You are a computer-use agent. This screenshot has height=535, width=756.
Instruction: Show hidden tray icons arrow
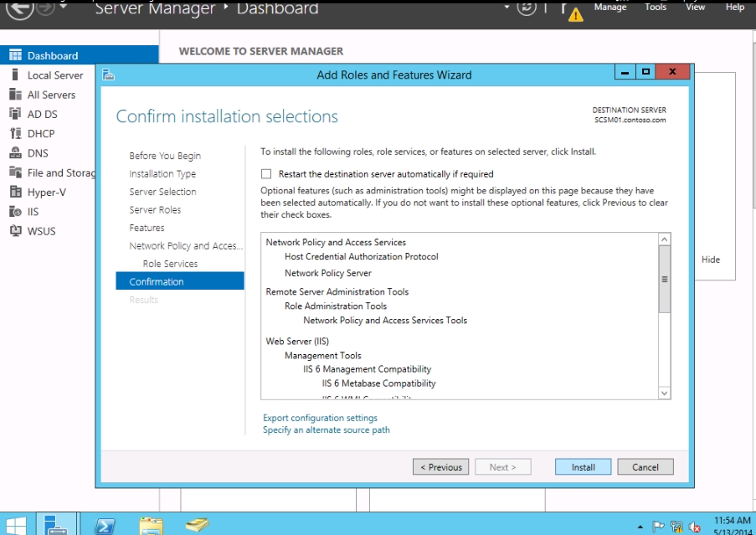[x=640, y=527]
